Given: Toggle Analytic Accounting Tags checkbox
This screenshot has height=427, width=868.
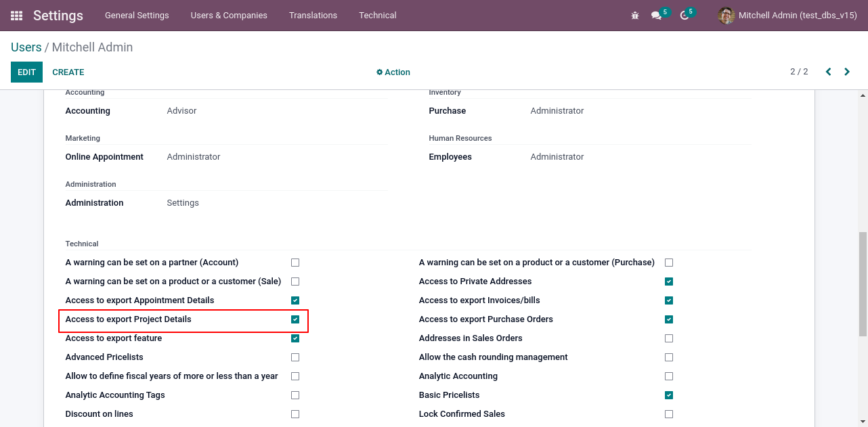Looking at the screenshot, I should [x=295, y=395].
